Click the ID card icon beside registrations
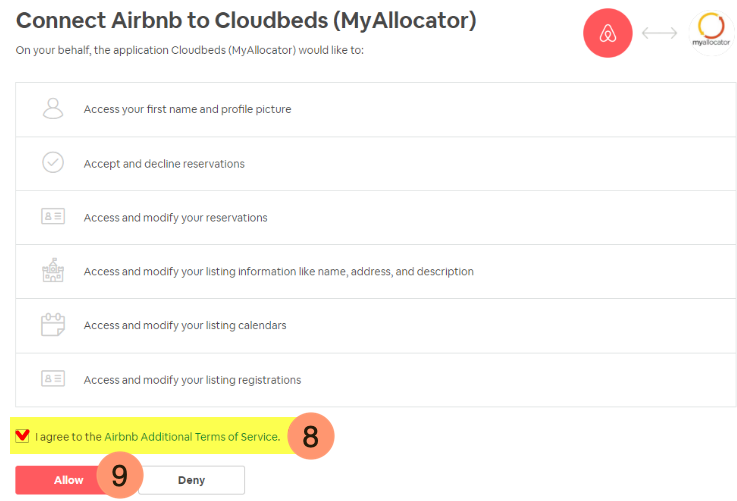 (53, 379)
